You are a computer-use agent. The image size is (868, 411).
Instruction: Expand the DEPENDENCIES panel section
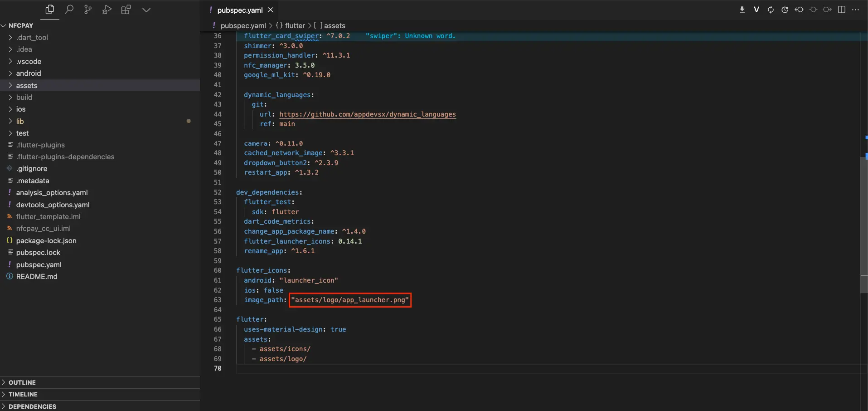(32, 406)
